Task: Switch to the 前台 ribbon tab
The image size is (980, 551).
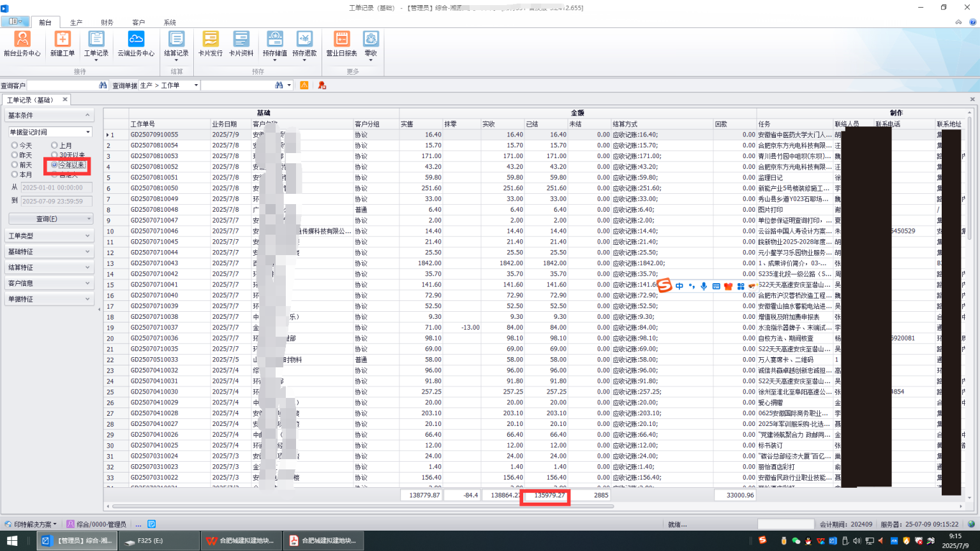Action: pyautogui.click(x=45, y=22)
